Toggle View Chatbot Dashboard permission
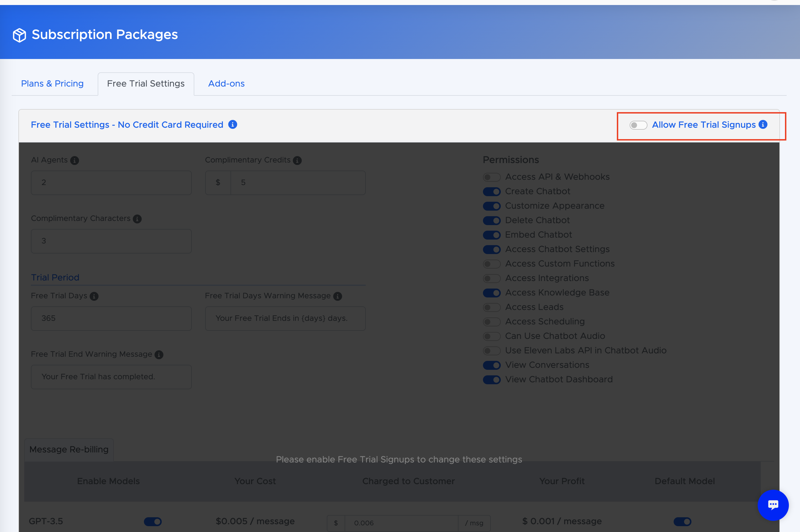This screenshot has height=532, width=800. coord(492,380)
